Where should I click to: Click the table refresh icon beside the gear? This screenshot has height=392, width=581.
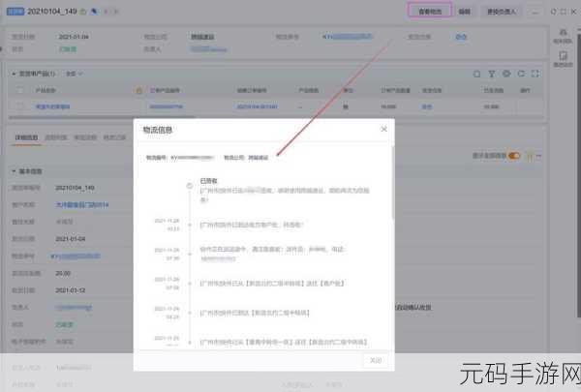coord(521,74)
